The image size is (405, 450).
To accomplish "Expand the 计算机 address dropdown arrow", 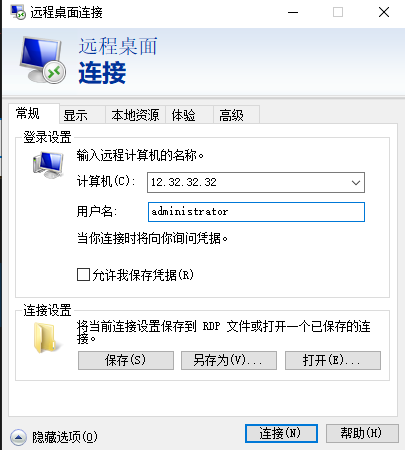I will pyautogui.click(x=356, y=182).
